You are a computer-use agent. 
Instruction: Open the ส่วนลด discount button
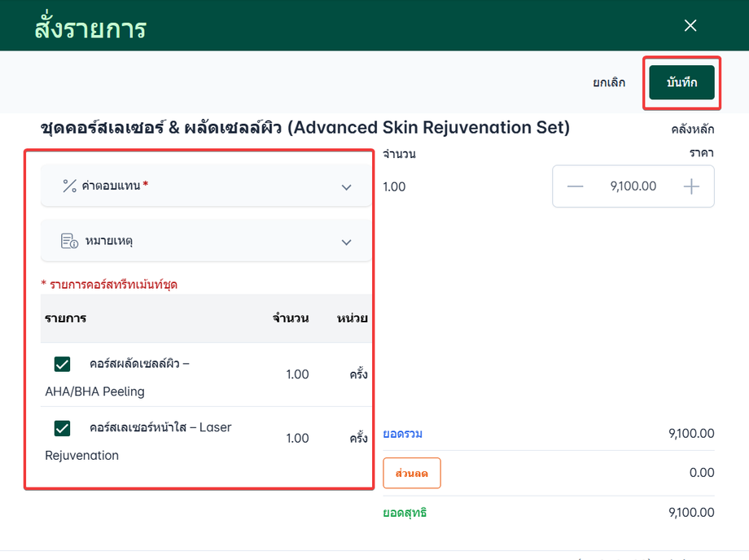pyautogui.click(x=412, y=473)
